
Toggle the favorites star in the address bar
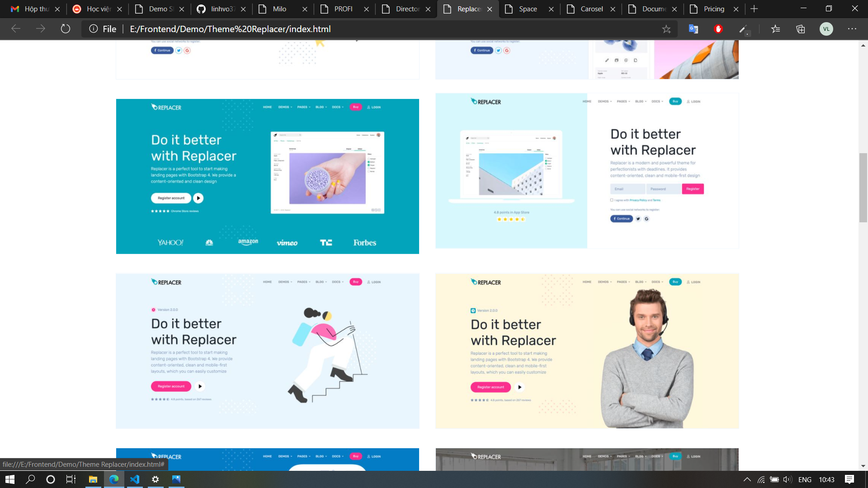666,28
